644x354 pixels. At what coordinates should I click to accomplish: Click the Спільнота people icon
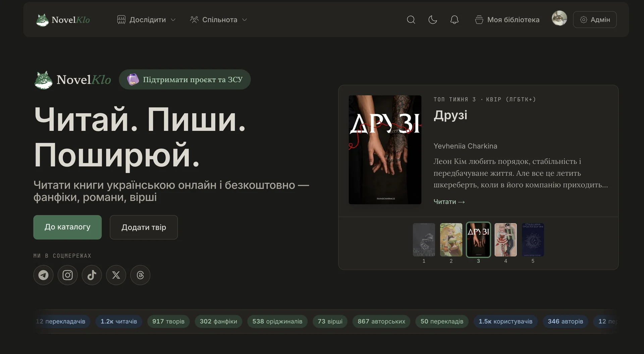[194, 20]
